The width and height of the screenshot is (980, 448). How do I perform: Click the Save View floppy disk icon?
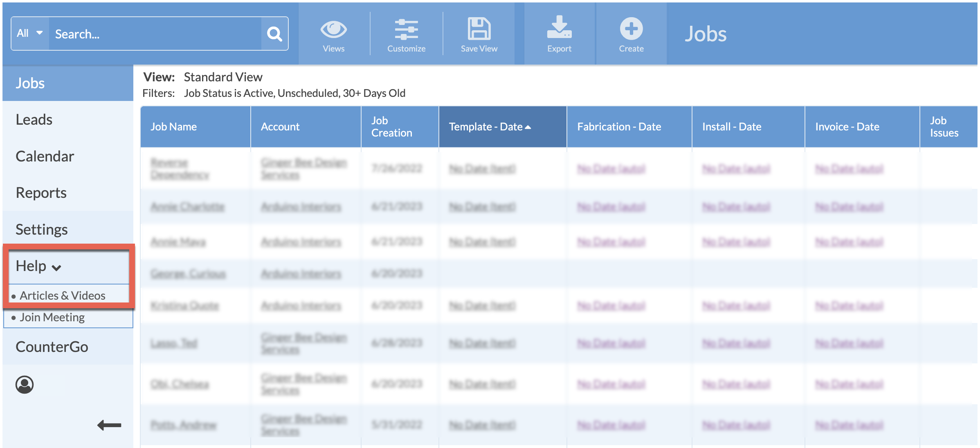(479, 30)
